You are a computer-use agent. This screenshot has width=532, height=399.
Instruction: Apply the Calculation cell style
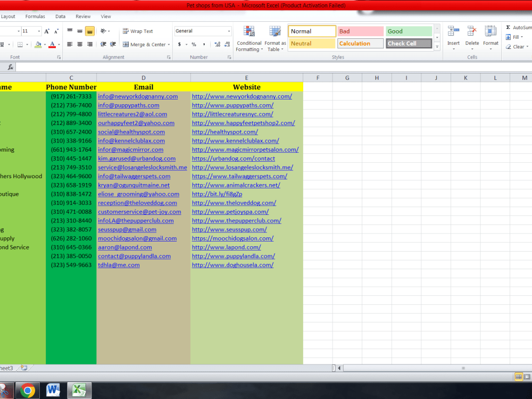tap(361, 44)
